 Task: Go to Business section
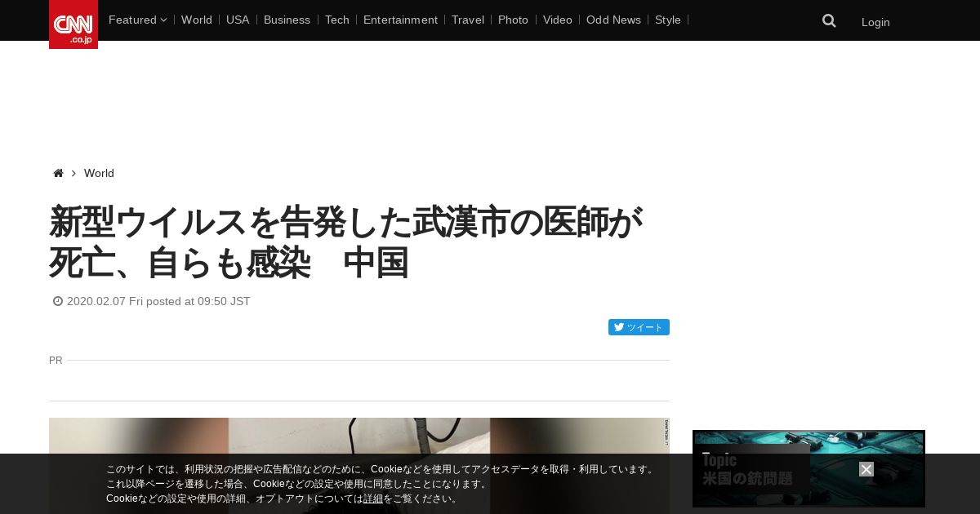pyautogui.click(x=287, y=20)
